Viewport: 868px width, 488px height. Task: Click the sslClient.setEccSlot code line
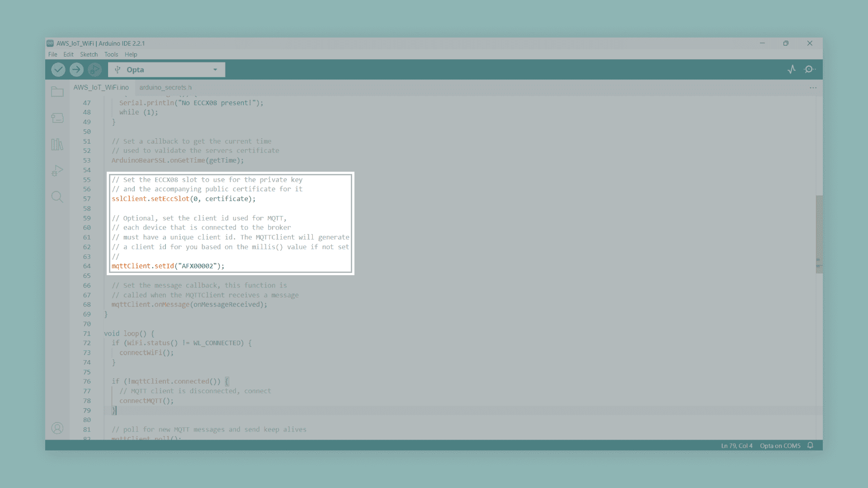[184, 199]
